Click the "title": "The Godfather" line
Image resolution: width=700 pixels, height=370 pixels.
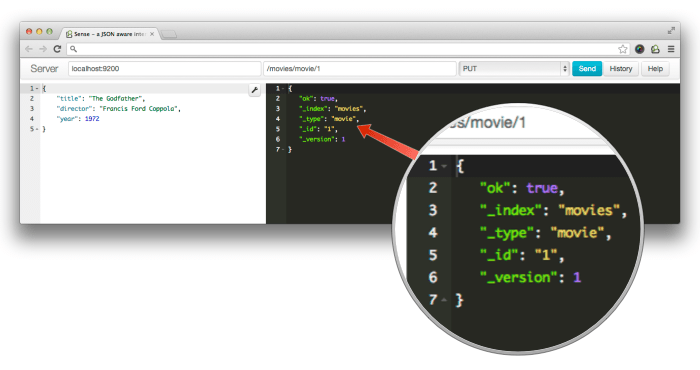pyautogui.click(x=101, y=99)
